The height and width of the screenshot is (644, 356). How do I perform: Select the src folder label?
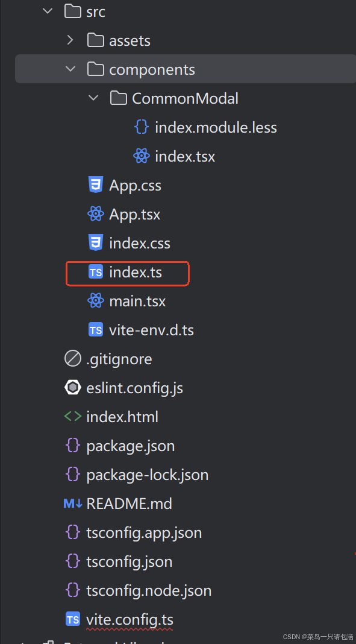tap(96, 12)
